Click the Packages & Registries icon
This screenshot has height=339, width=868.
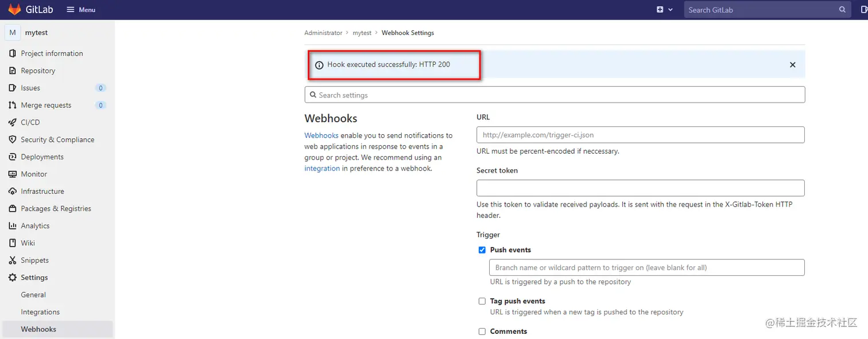click(13, 208)
